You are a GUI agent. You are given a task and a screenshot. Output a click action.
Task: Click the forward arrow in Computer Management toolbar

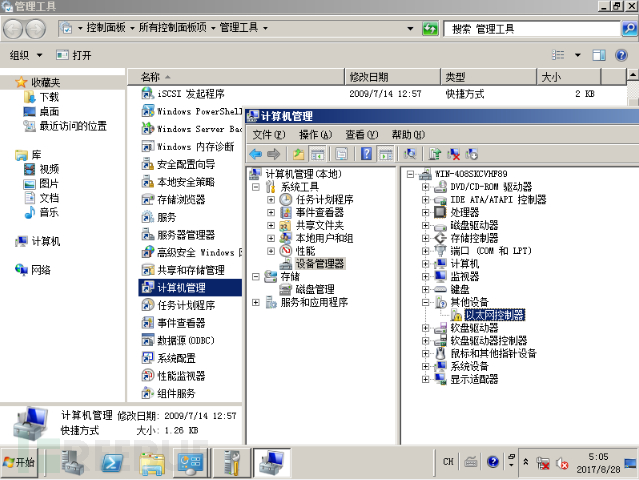tap(273, 154)
